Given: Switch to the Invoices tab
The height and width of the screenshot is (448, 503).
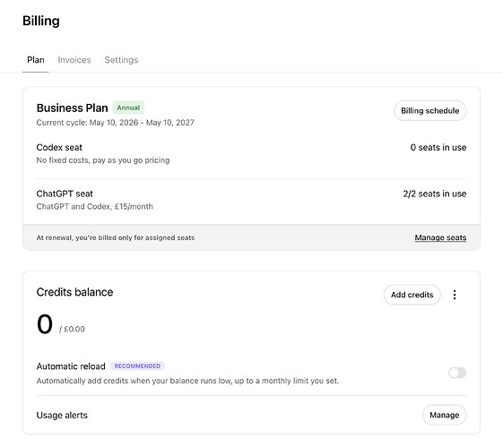Looking at the screenshot, I should [74, 60].
